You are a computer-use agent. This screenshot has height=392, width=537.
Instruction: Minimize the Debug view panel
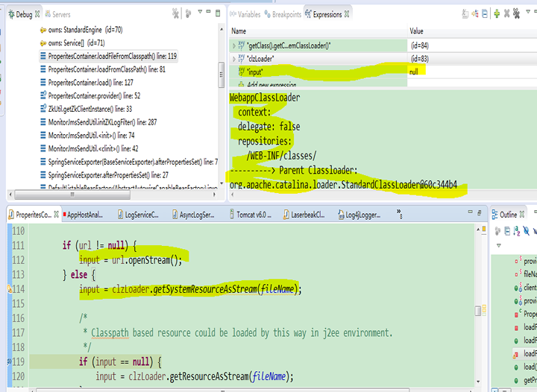208,12
